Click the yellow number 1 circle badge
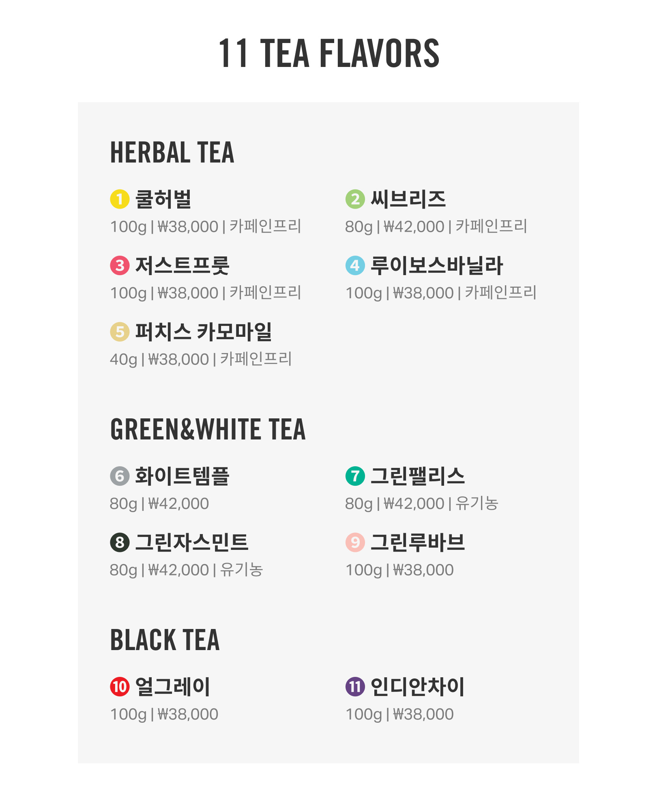 [x=120, y=199]
